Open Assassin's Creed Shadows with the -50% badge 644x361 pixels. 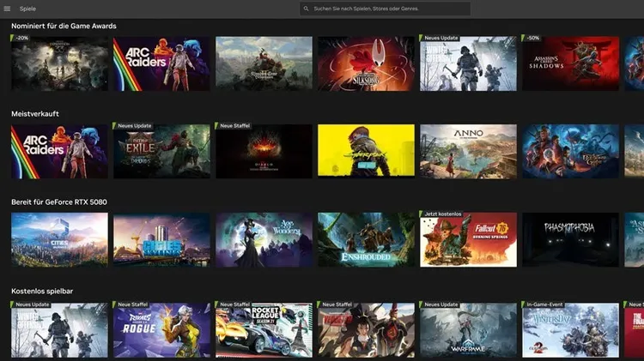point(570,63)
